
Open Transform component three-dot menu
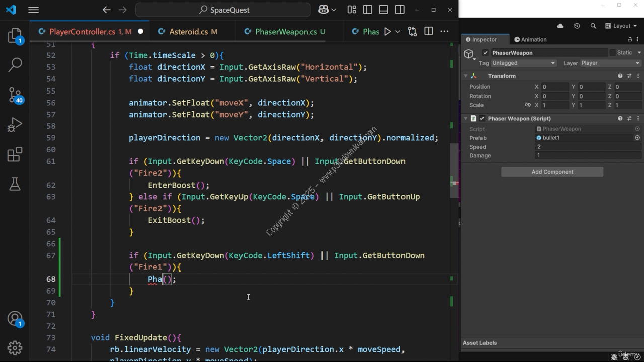[x=638, y=76]
